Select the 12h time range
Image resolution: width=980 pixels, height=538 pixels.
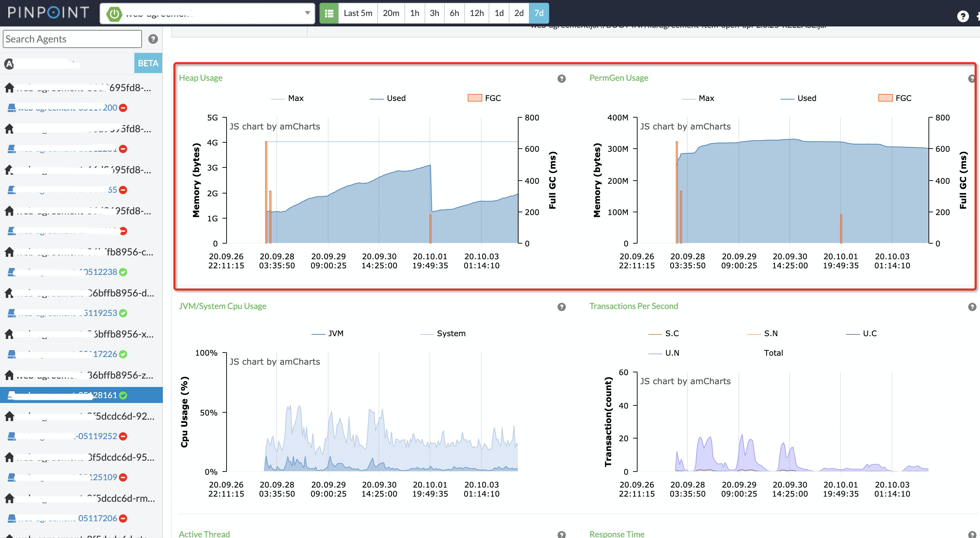point(477,13)
